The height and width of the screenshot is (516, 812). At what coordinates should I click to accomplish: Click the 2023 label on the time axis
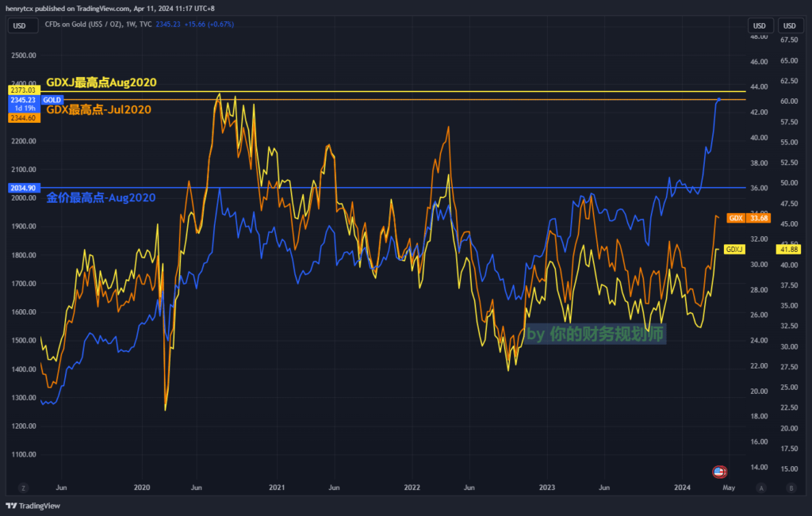[547, 487]
